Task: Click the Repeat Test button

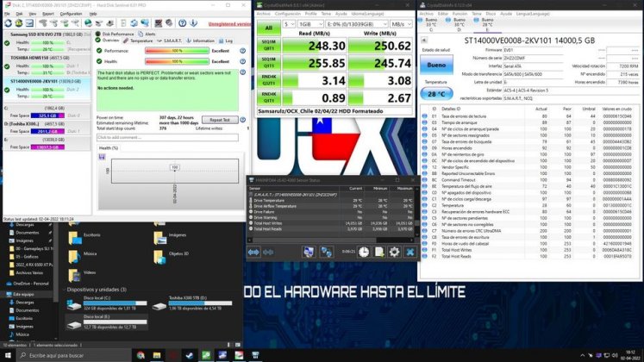Action: click(x=220, y=120)
